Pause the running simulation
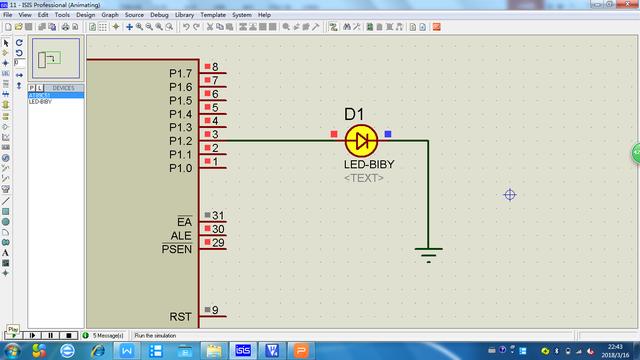This screenshot has width=640, height=360. tap(51, 336)
